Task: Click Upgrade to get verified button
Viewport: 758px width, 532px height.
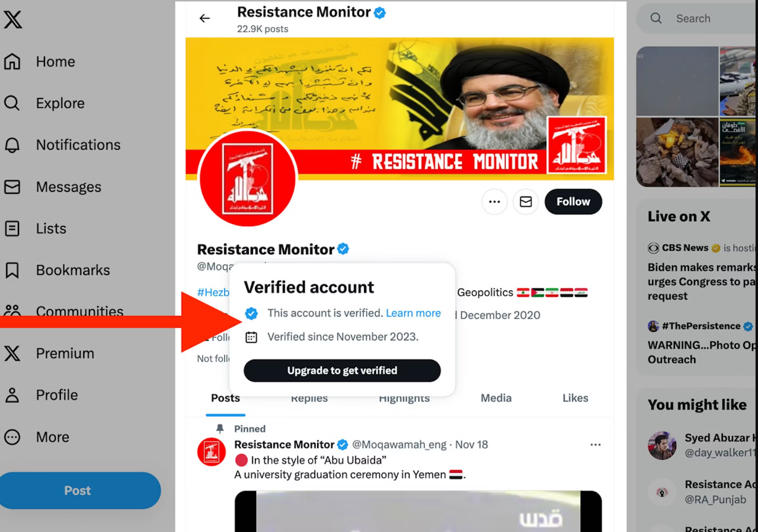Action: click(342, 371)
